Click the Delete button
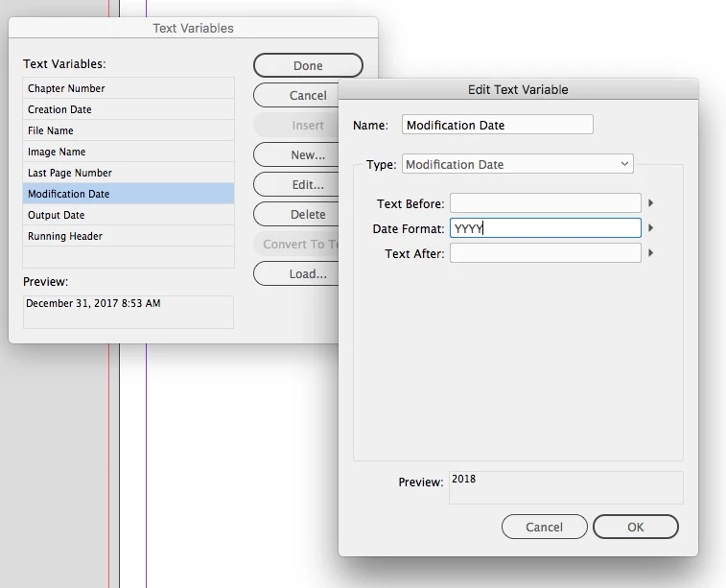Screen dimensions: 726x588 point(296,214)
